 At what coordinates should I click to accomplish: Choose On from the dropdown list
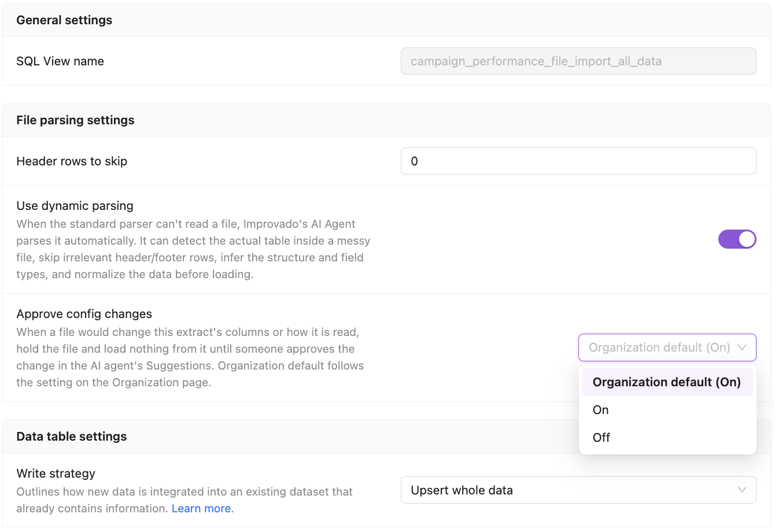[667, 410]
